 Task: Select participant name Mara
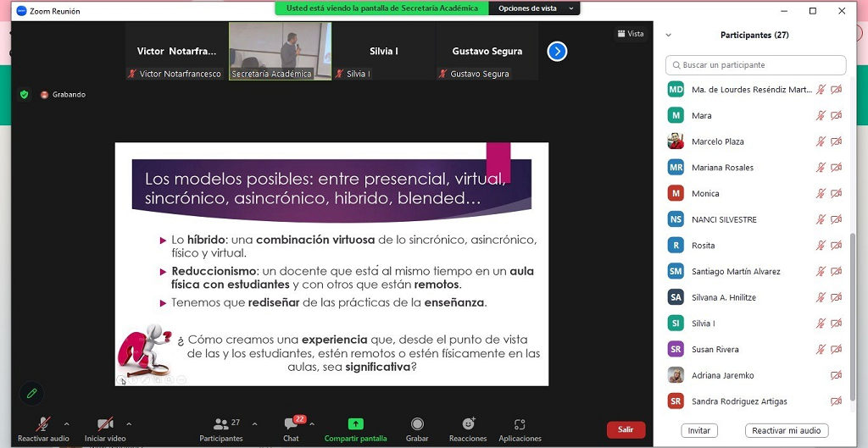[701, 115]
